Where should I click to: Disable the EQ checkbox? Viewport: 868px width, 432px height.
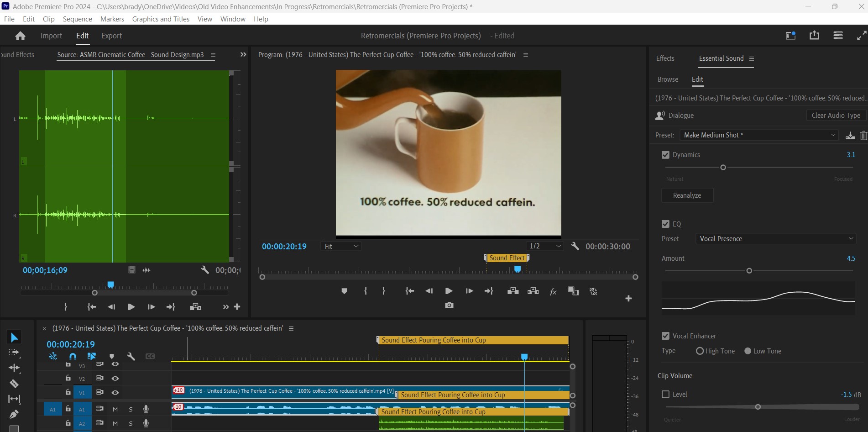665,224
